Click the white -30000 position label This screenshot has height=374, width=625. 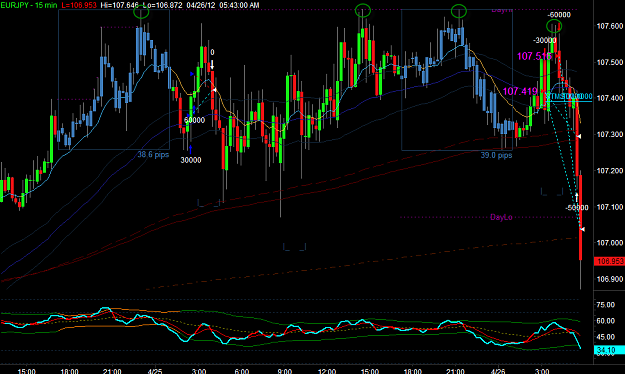click(544, 40)
